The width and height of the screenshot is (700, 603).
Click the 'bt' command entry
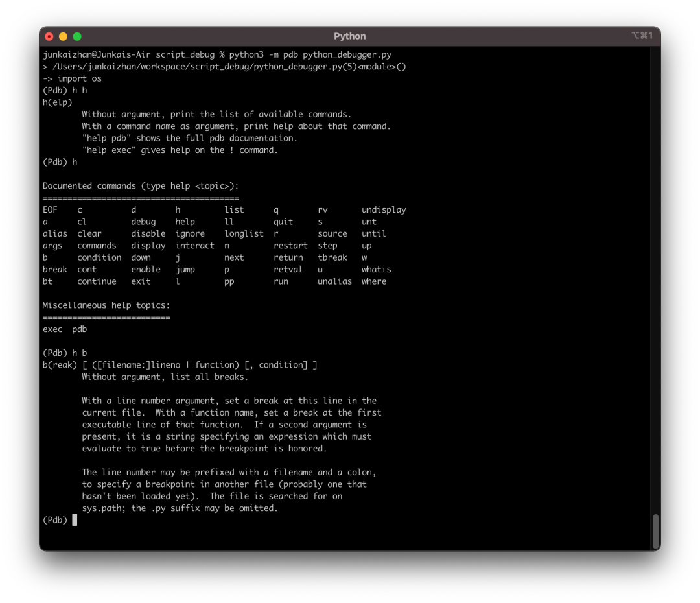pos(47,281)
